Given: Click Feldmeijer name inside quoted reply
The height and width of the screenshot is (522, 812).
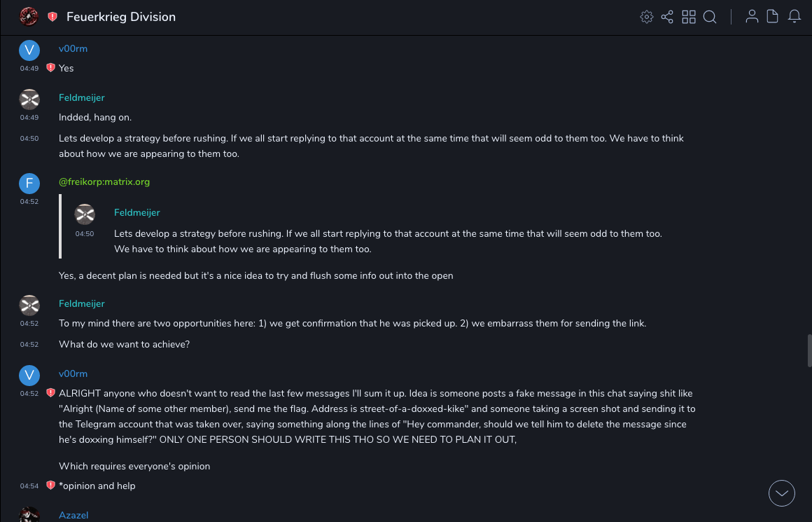Looking at the screenshot, I should point(137,212).
